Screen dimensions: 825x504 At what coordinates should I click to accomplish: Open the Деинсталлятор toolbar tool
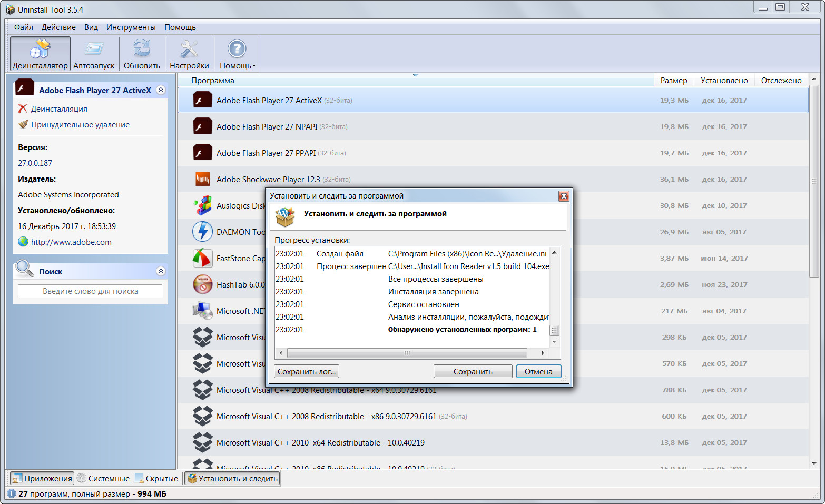click(x=40, y=54)
